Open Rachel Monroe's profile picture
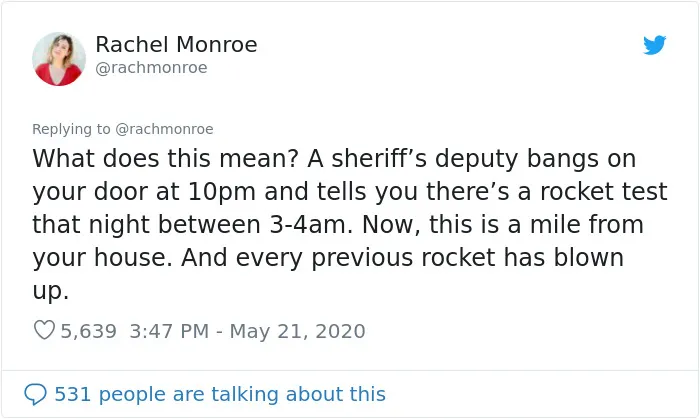The height and width of the screenshot is (419, 700). tap(59, 59)
